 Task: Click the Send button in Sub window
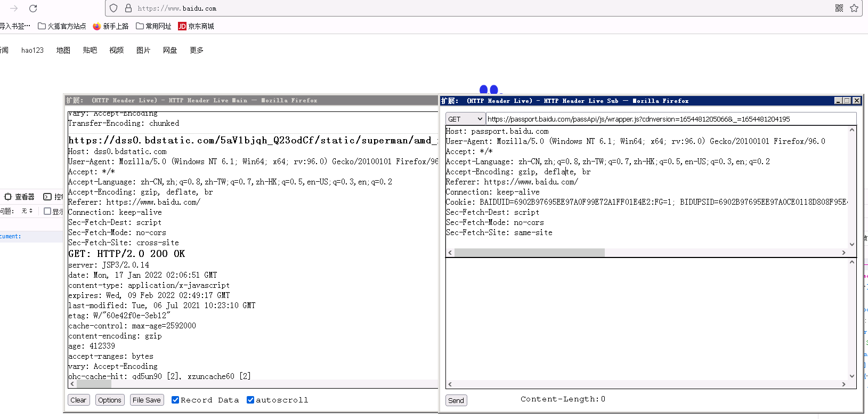pyautogui.click(x=456, y=400)
